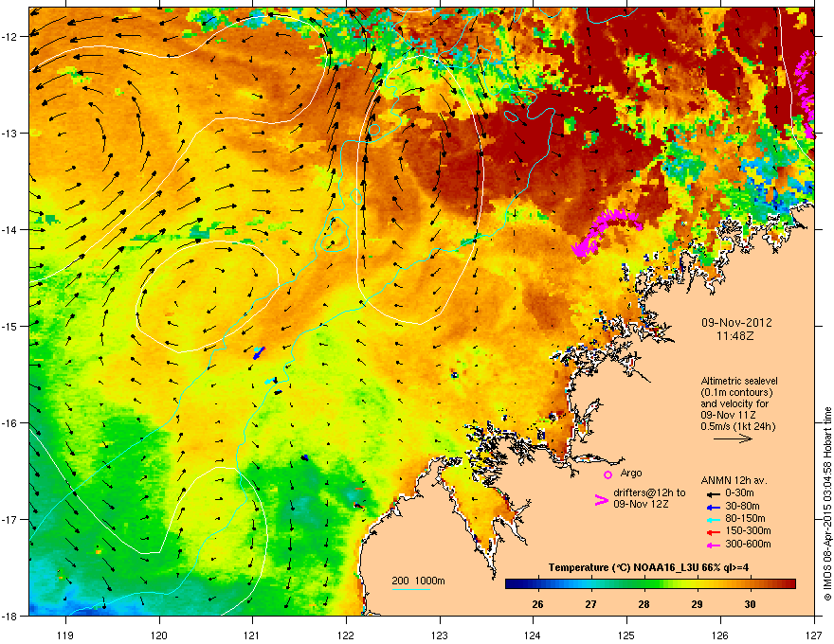Click the '80-150m' depth label

[745, 519]
